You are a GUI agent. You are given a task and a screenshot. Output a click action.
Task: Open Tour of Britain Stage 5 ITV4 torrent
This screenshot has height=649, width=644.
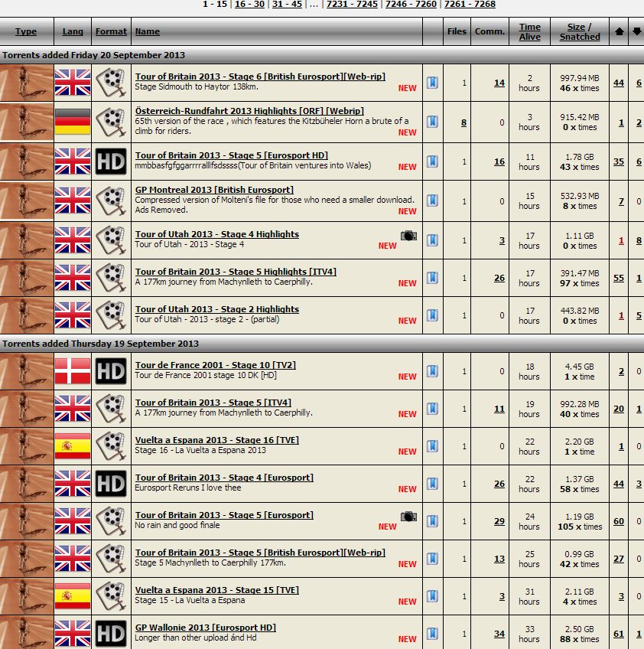pyautogui.click(x=213, y=403)
